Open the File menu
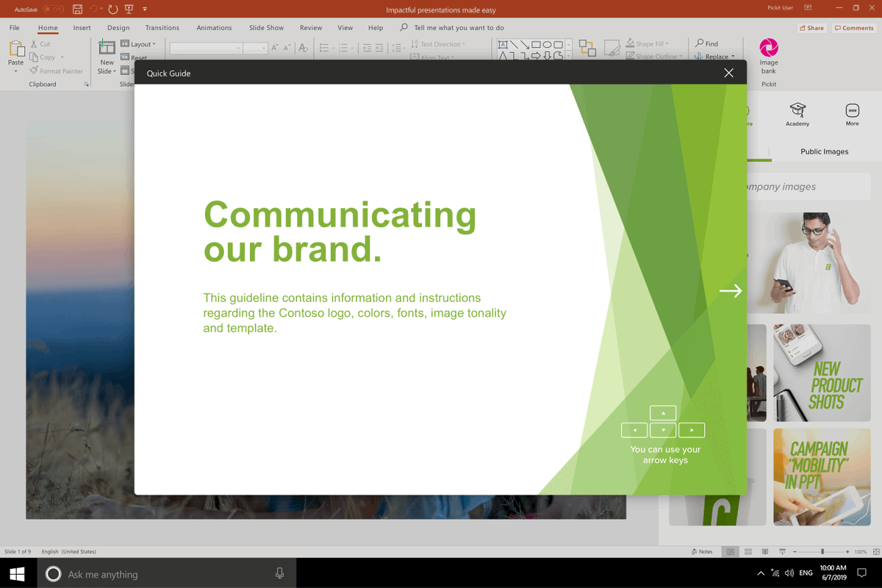This screenshot has height=588, width=882. 15,28
